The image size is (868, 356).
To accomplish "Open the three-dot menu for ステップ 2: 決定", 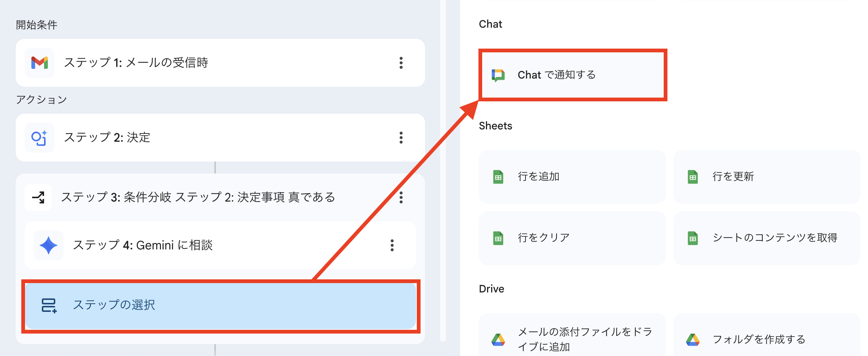I will 401,138.
